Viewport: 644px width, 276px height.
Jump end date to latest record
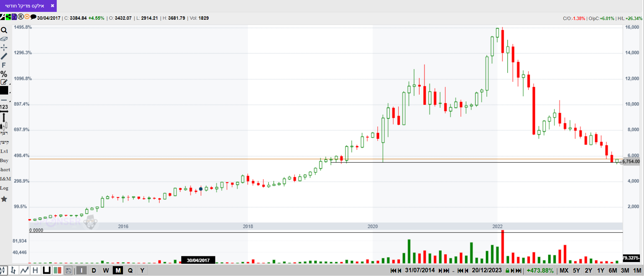[x=519, y=271]
